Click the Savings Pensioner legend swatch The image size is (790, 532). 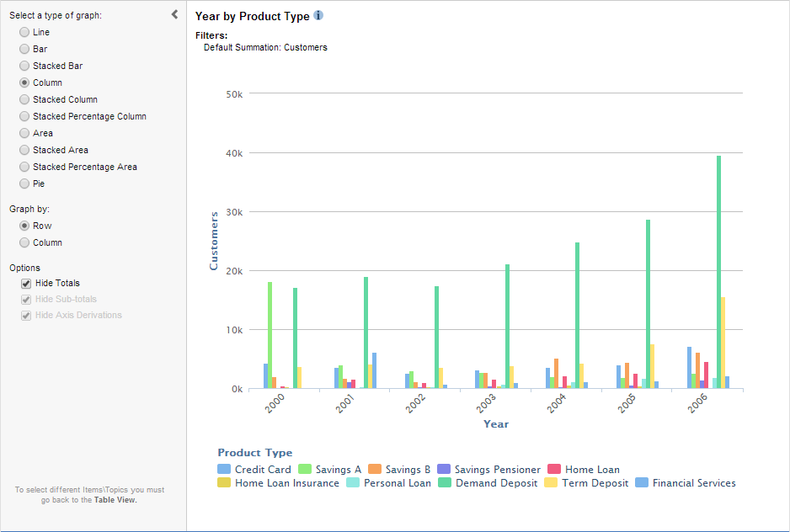(x=443, y=470)
